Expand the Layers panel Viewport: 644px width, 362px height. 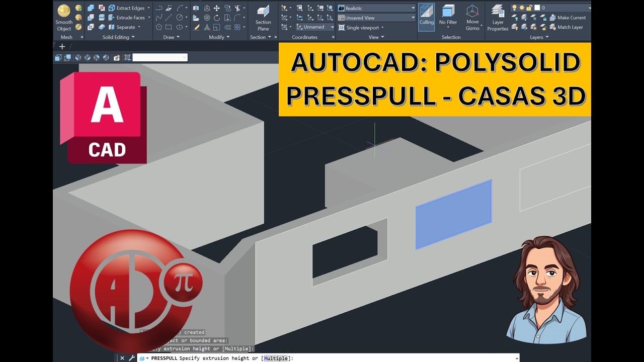539,37
